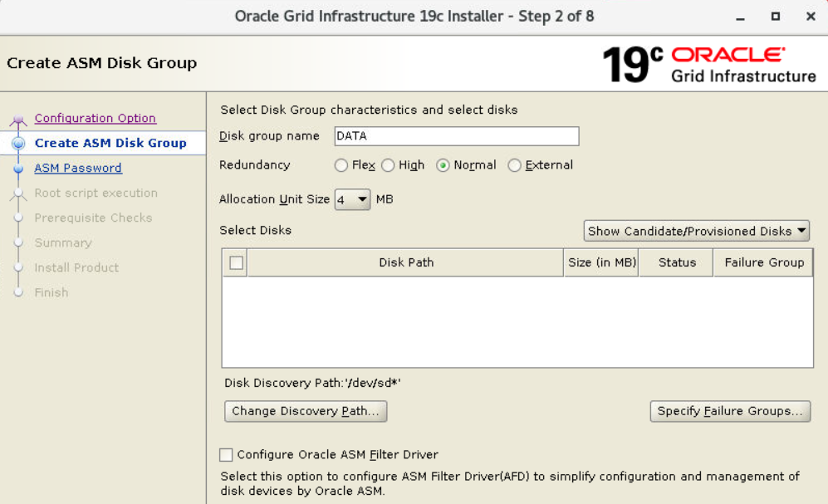The height and width of the screenshot is (504, 828).
Task: Close the Oracle Grid Infrastructure installer
Action: [811, 17]
